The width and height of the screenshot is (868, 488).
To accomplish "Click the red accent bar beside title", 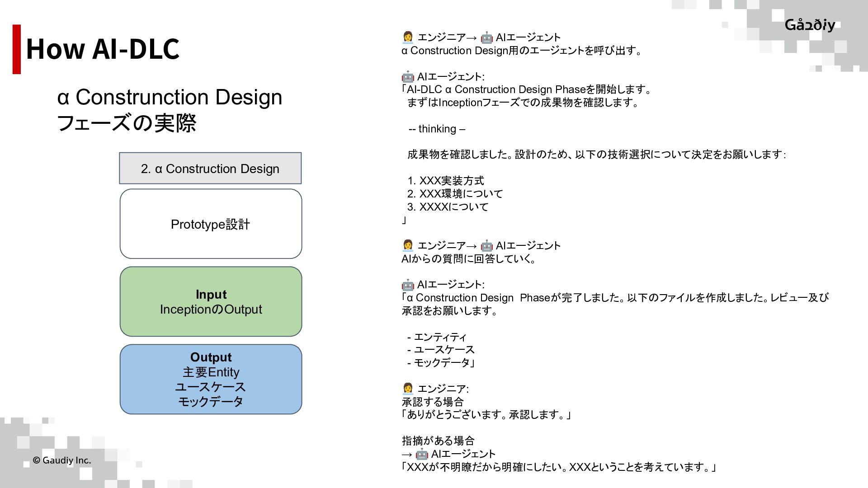I will tap(17, 49).
